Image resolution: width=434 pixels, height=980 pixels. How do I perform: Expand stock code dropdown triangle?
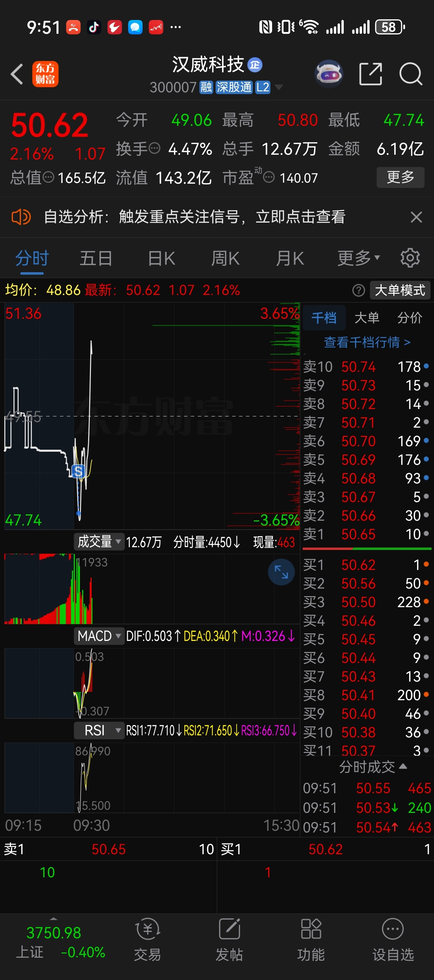pyautogui.click(x=279, y=88)
